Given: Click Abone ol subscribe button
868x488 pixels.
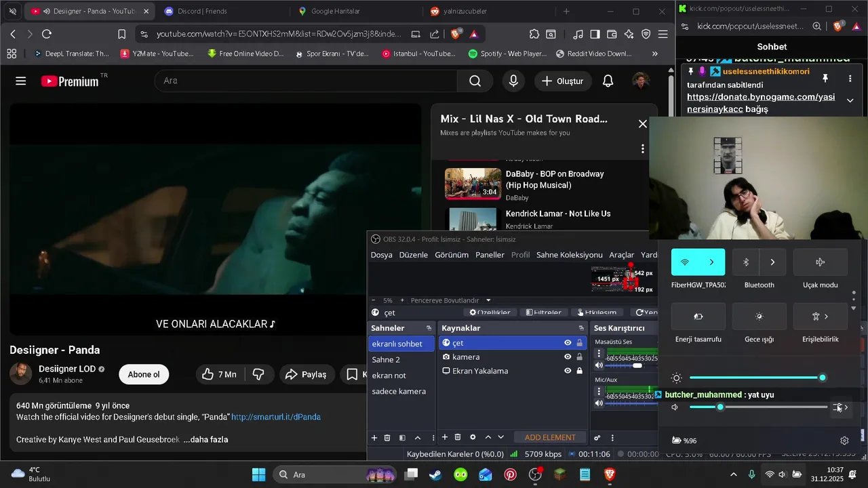Looking at the screenshot, I should (144, 374).
